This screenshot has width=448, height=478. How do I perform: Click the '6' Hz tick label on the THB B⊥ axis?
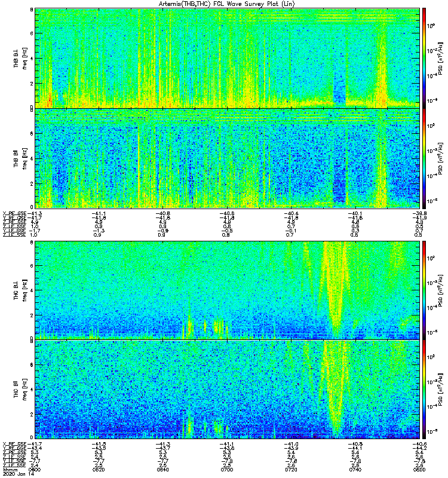[32, 33]
